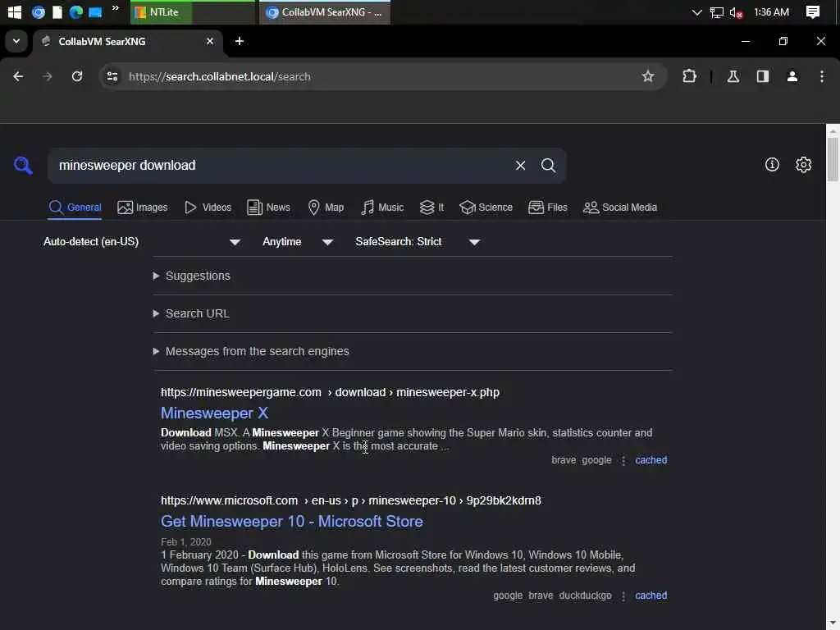840x630 pixels.
Task: Click the address bar URL
Action: (220, 76)
